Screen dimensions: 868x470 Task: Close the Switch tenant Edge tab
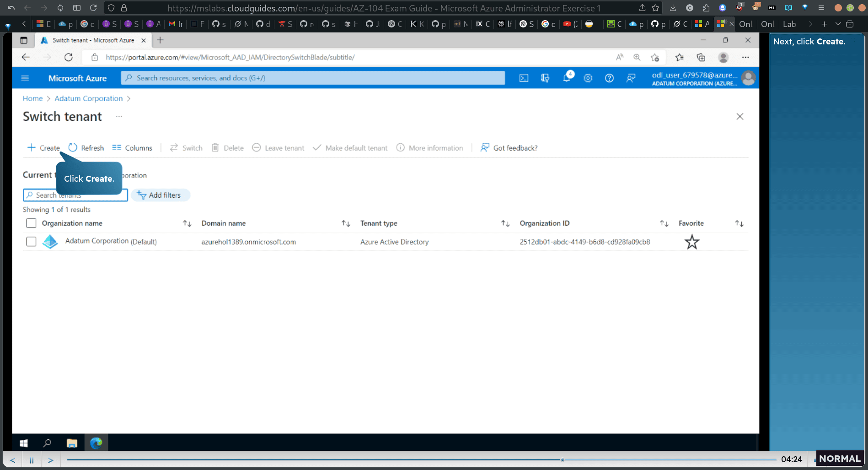click(x=144, y=40)
